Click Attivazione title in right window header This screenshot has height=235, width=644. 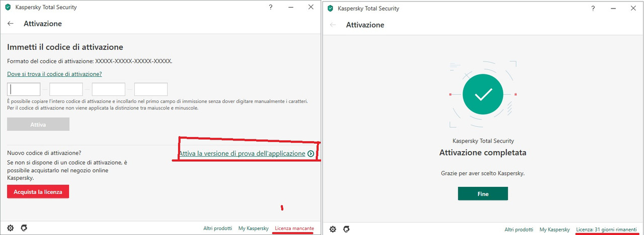tap(365, 25)
